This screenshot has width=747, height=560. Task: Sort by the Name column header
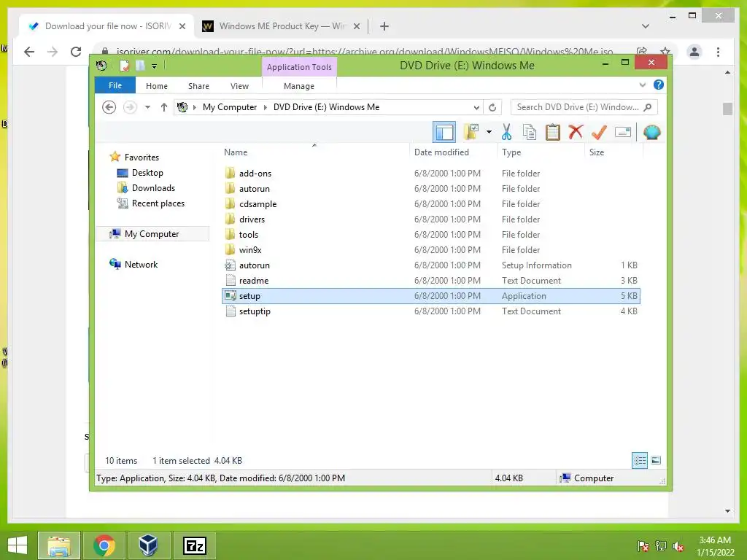coord(314,152)
